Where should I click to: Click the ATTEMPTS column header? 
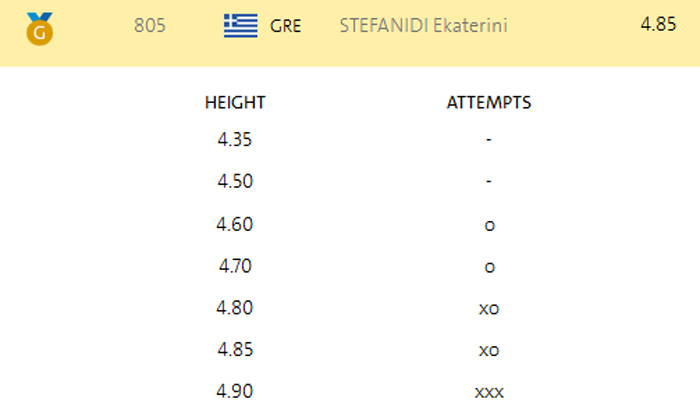click(488, 102)
